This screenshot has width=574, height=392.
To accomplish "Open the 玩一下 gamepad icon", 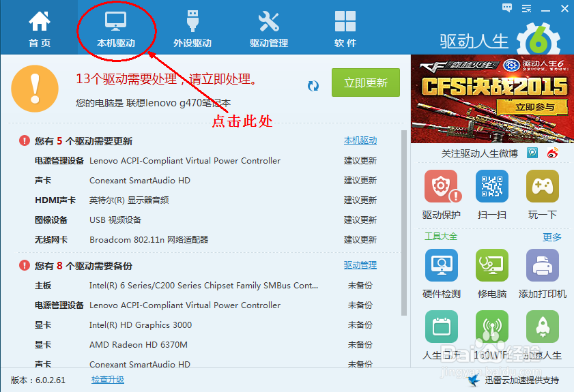I will (542, 186).
